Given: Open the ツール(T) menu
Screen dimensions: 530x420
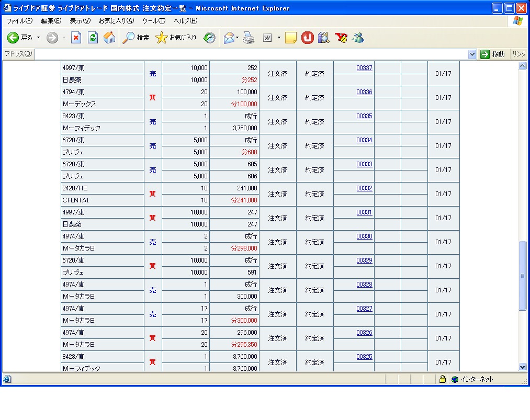Looking at the screenshot, I should click(154, 21).
